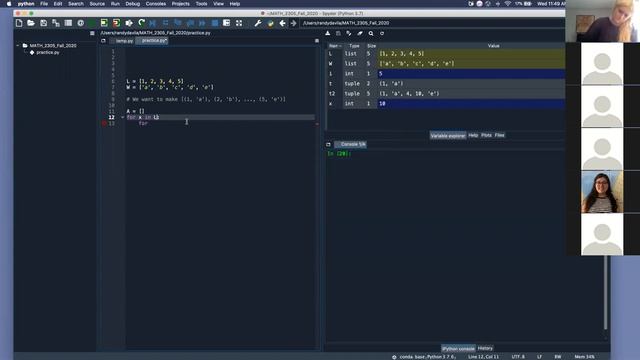
Task: Save all files toolbar icon
Action: (56, 23)
